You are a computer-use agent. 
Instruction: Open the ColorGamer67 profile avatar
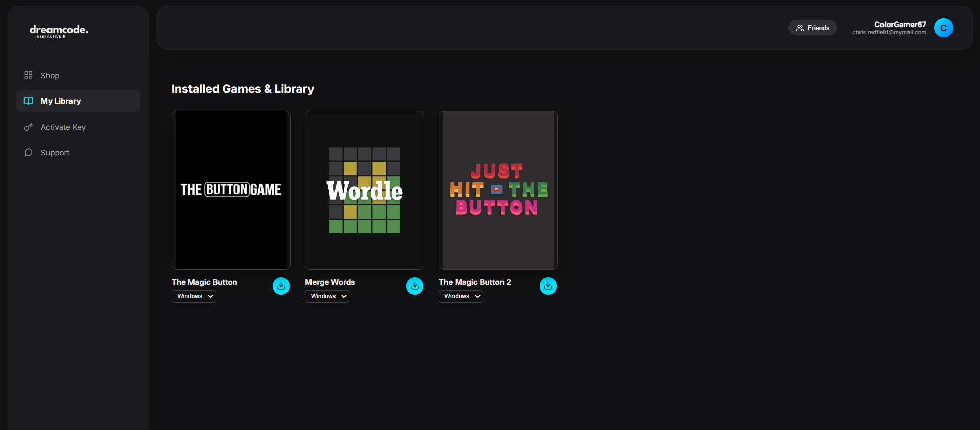pyautogui.click(x=944, y=28)
